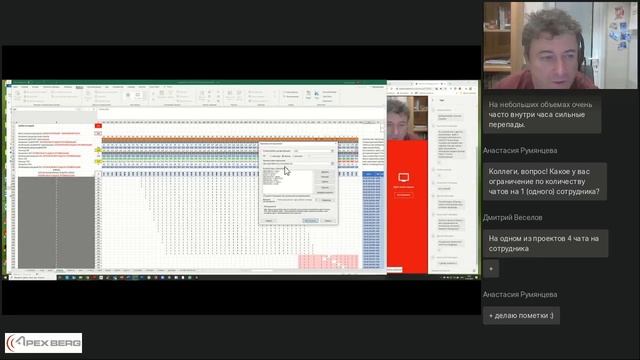The image size is (640, 360).
Task: Add a new constraint in Solver dialog
Action: 325,172
